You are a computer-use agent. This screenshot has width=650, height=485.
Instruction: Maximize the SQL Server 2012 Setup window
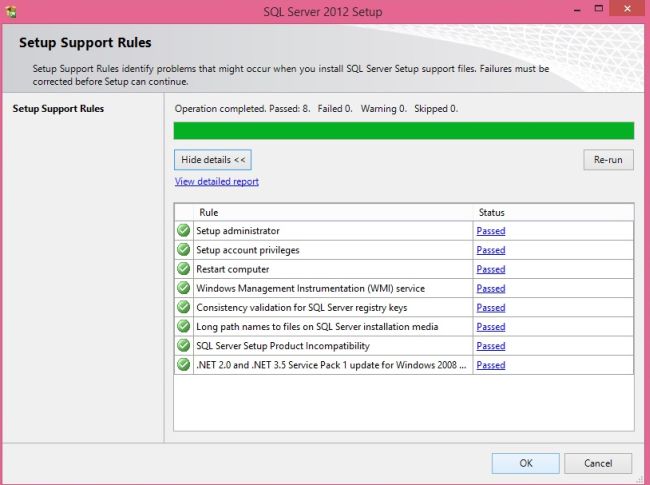click(599, 9)
